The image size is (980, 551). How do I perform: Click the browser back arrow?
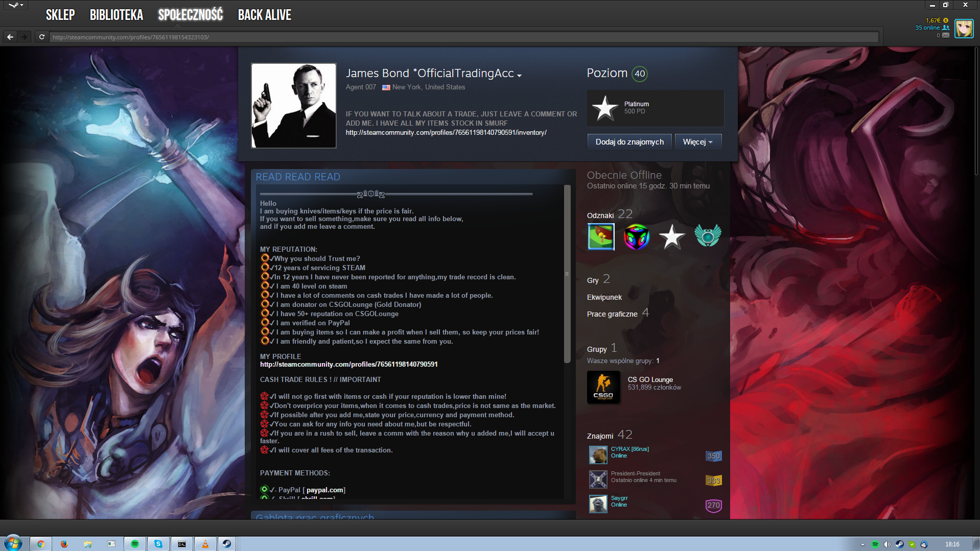pyautogui.click(x=10, y=37)
